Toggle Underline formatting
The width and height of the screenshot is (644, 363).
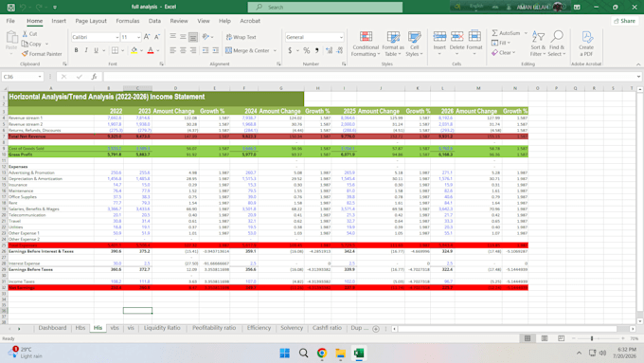pyautogui.click(x=96, y=50)
